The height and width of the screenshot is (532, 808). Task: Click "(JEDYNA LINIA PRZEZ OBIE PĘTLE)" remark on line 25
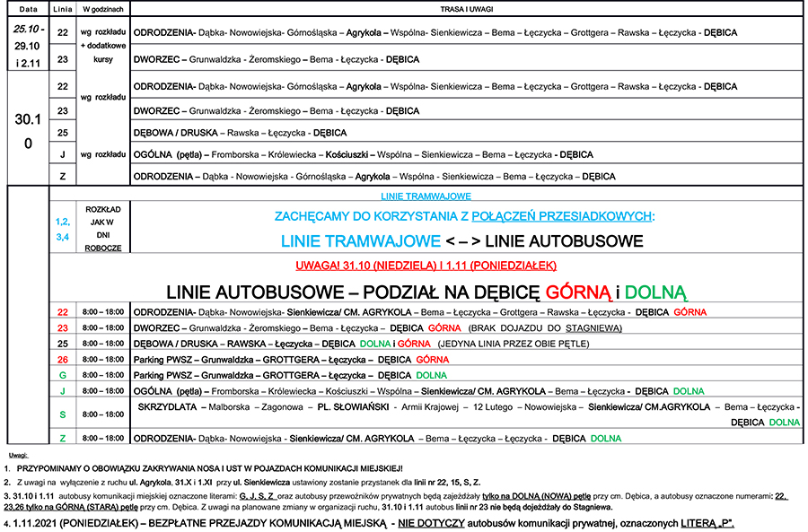click(x=514, y=344)
